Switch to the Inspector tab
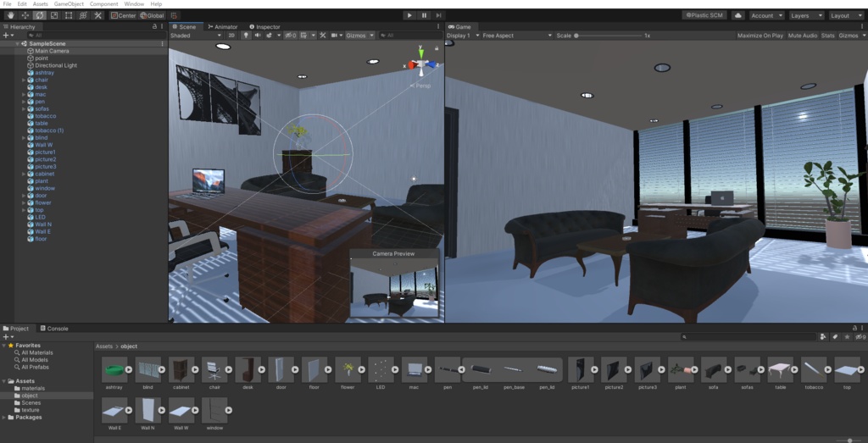This screenshot has width=868, height=443. (x=264, y=26)
